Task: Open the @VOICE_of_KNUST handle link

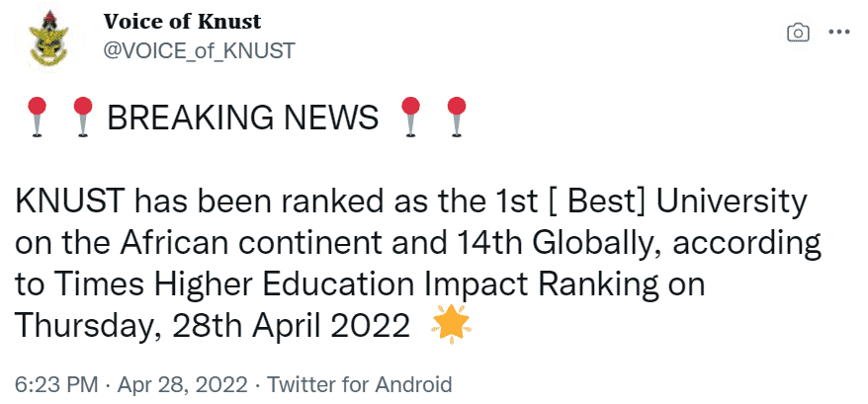Action: 200,50
